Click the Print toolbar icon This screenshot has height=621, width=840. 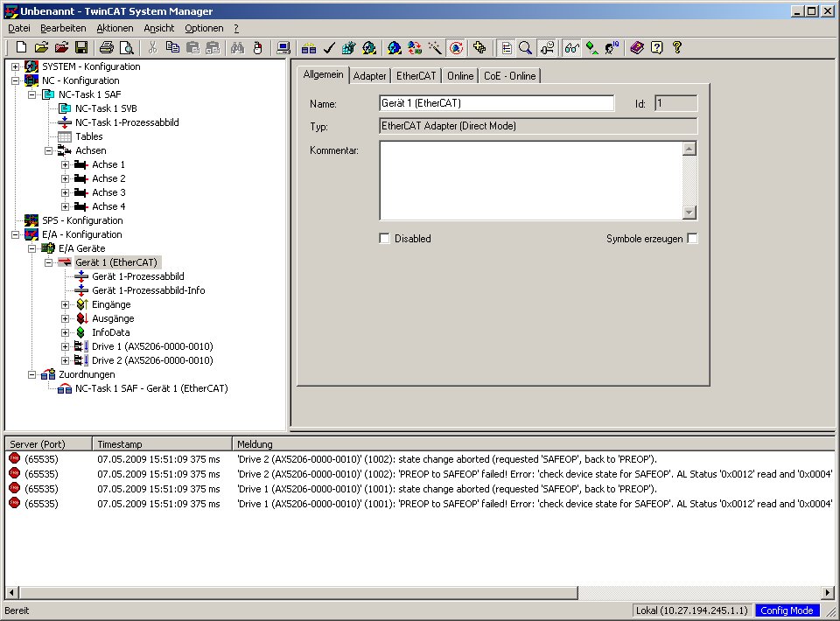(107, 47)
